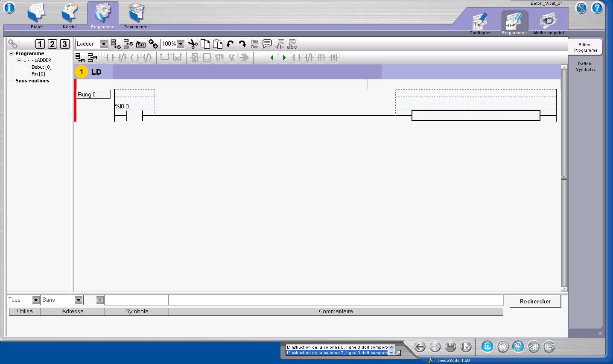Save the project with the floppy disk icon
This screenshot has width=613, height=364.
click(450, 347)
